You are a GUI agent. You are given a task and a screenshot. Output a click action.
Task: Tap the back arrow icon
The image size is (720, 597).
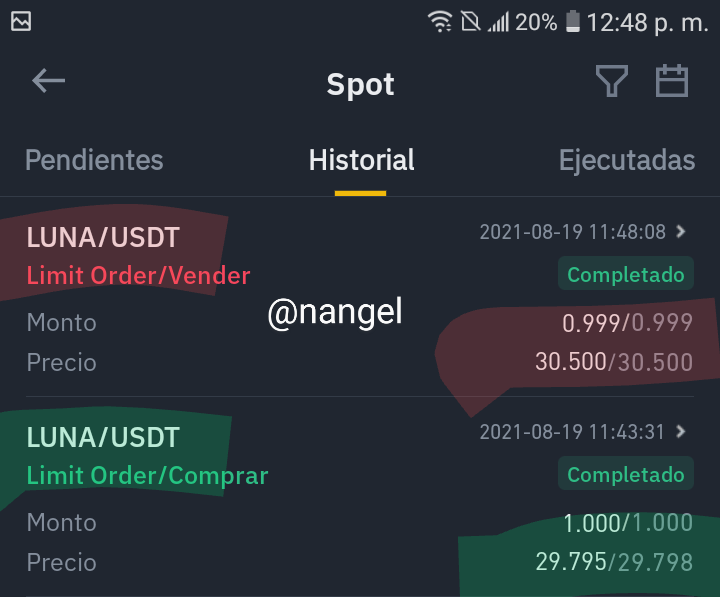click(48, 81)
